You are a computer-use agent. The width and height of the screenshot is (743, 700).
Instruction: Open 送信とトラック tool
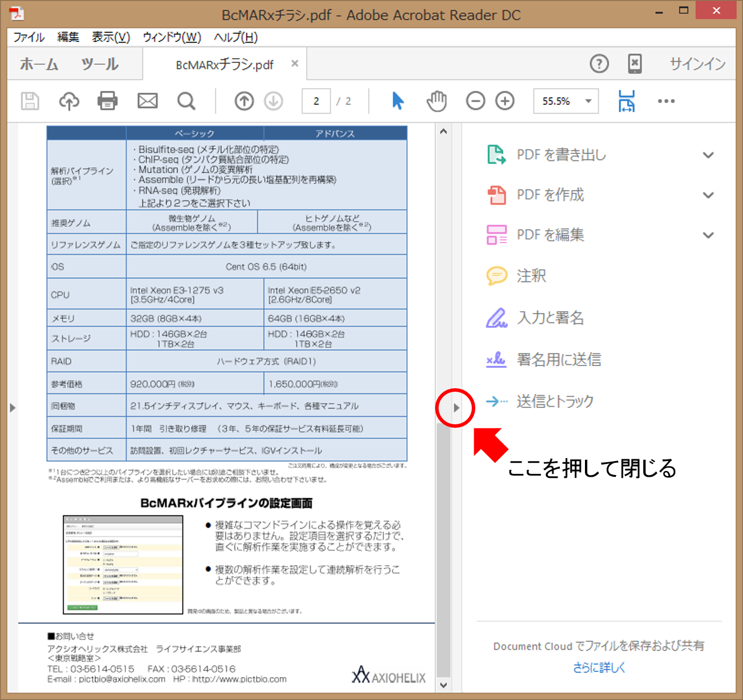[540, 401]
